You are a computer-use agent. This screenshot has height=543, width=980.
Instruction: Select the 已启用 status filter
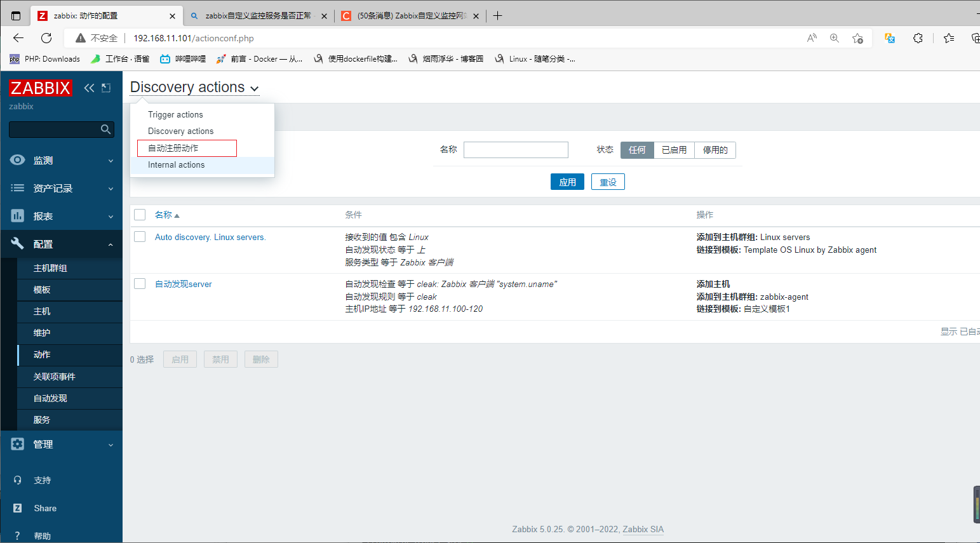(x=674, y=150)
